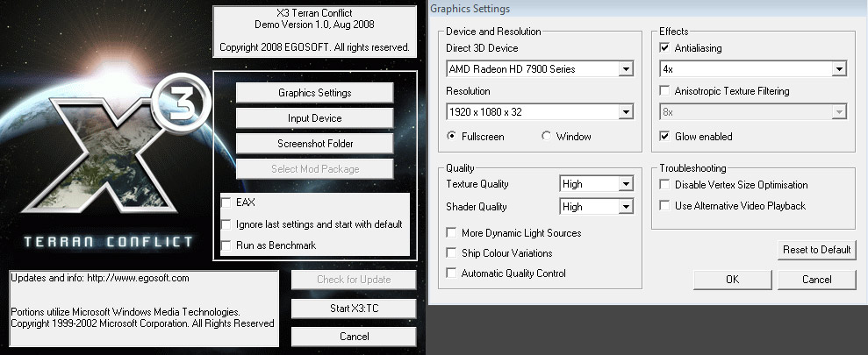Uncheck the Antialiasing checkbox
This screenshot has width=868, height=355.
pos(665,48)
